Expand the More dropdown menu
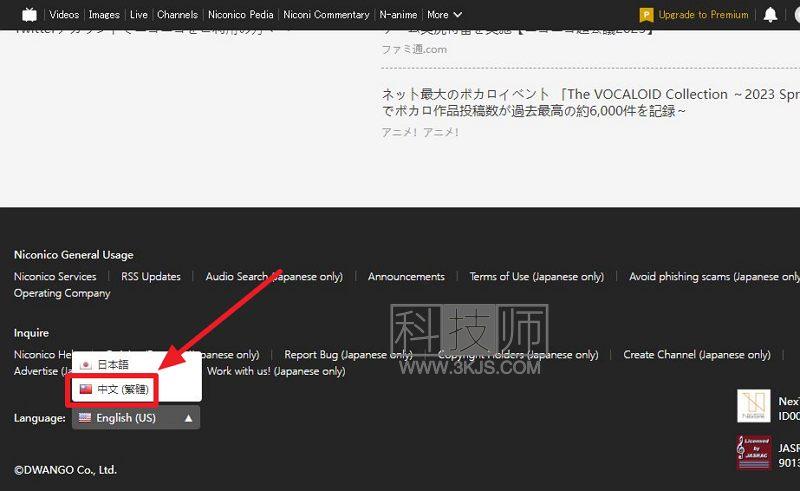The height and width of the screenshot is (491, 800). (444, 15)
